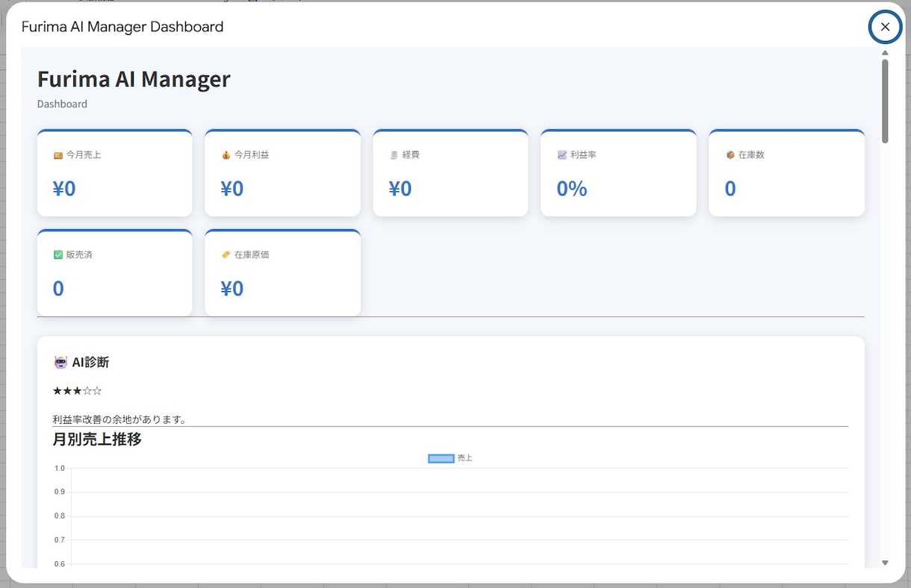The image size is (911, 588).
Task: Click the "月別売上推移" chart heading
Action: tap(97, 440)
